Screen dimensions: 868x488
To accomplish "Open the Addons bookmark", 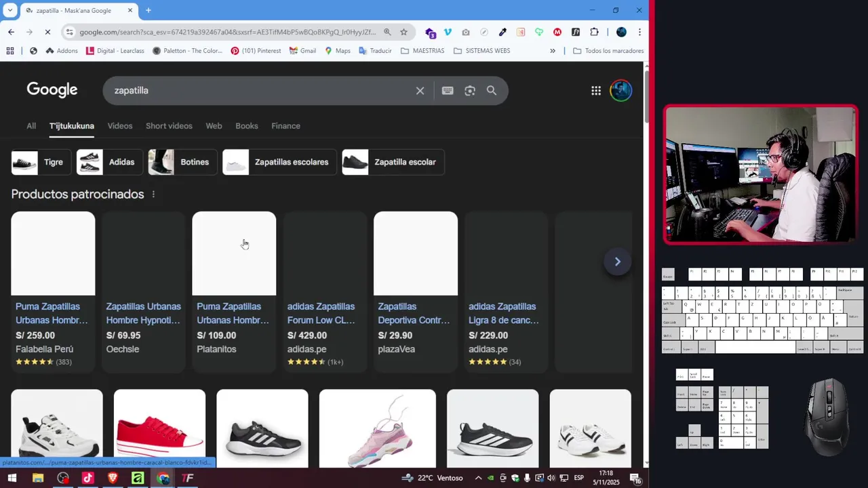I will coord(62,51).
